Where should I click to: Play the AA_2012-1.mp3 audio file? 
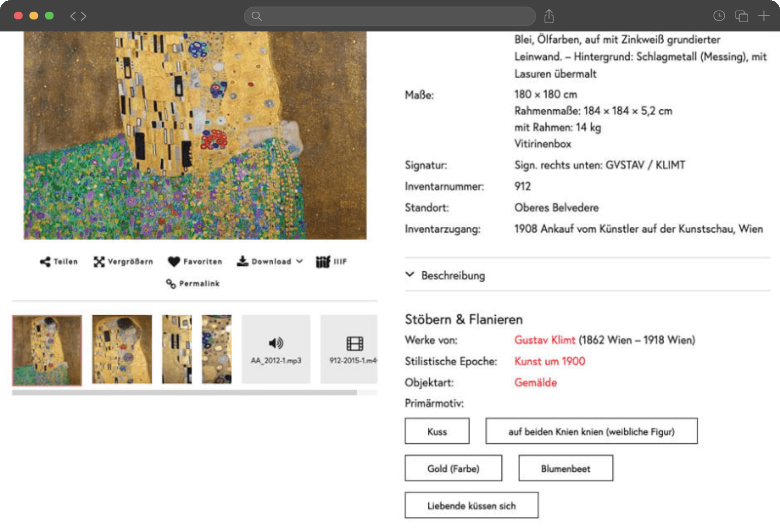pos(276,349)
